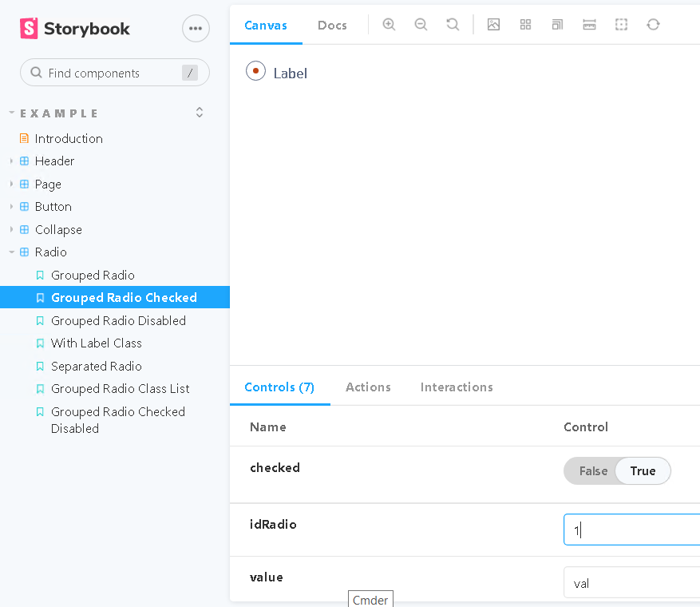Remount the component preview

coord(653,25)
